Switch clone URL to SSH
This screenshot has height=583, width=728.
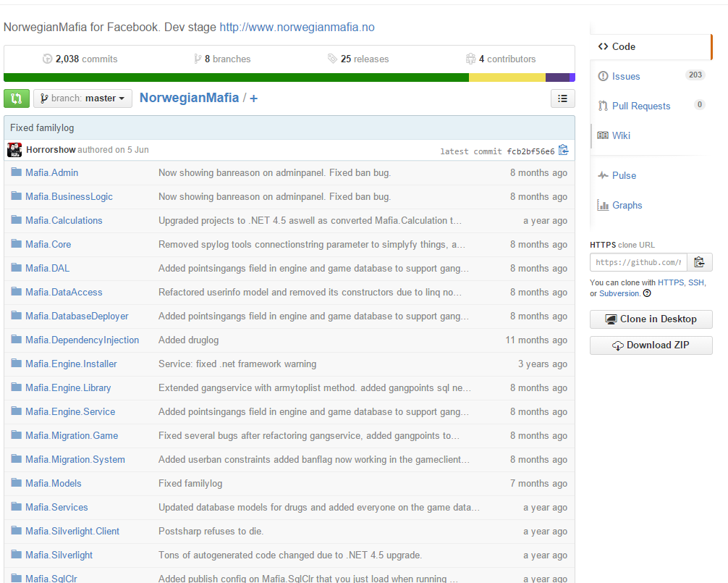[x=696, y=282]
